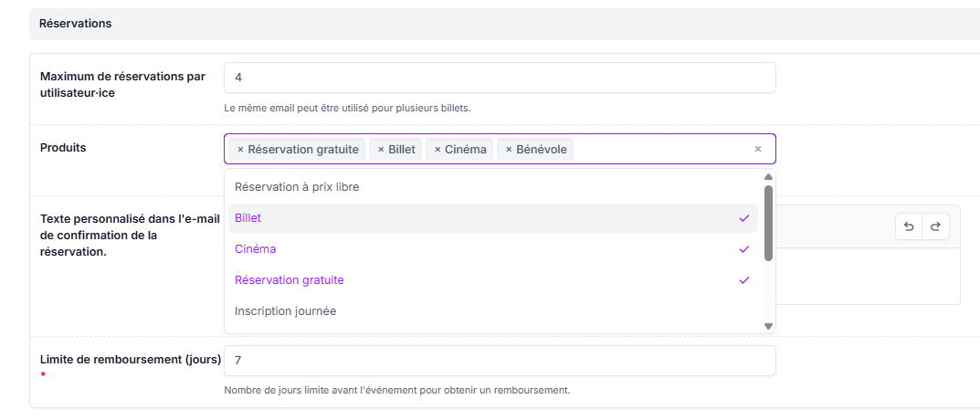980x420 pixels.
Task: Uncheck Réservation gratuite option in list
Action: coord(493,280)
